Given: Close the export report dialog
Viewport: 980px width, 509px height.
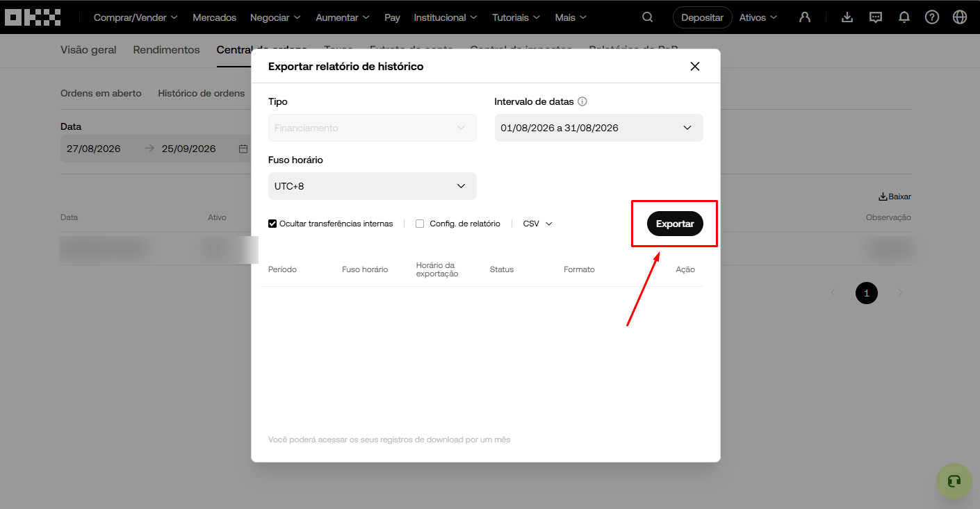Looking at the screenshot, I should [694, 67].
